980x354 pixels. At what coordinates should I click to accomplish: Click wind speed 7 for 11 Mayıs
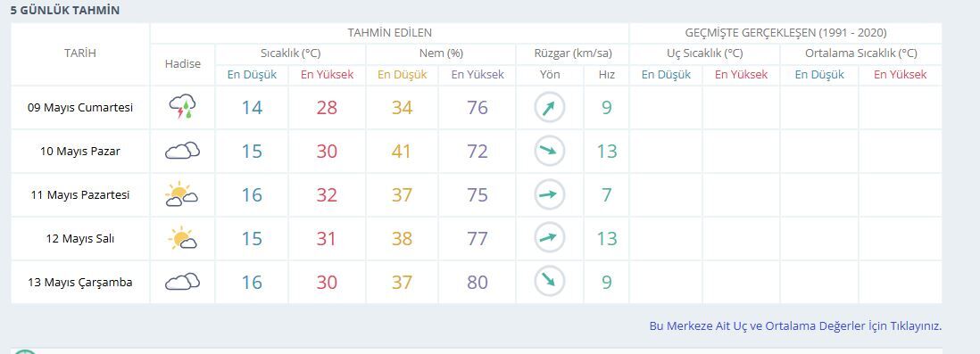click(606, 194)
